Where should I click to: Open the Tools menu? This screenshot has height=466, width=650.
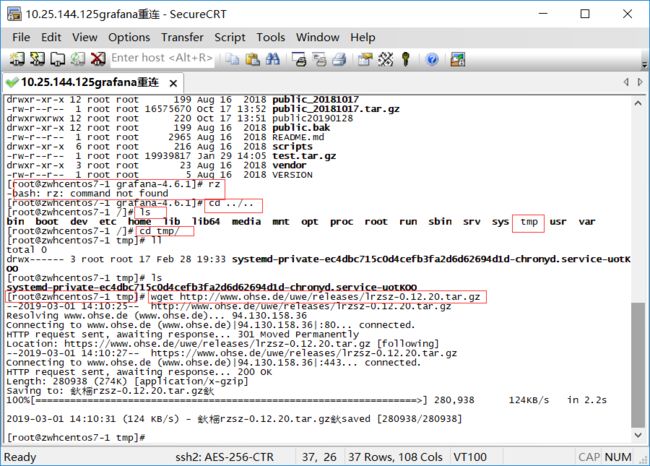tap(271, 37)
